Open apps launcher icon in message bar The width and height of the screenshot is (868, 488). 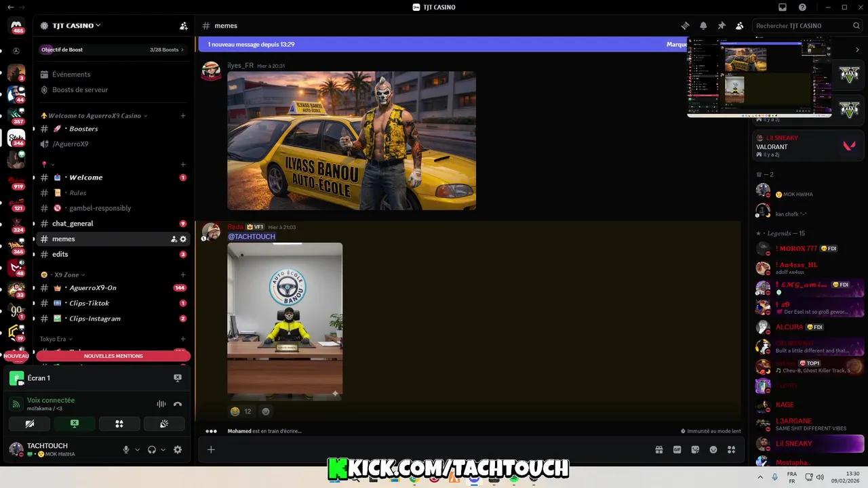(x=732, y=449)
